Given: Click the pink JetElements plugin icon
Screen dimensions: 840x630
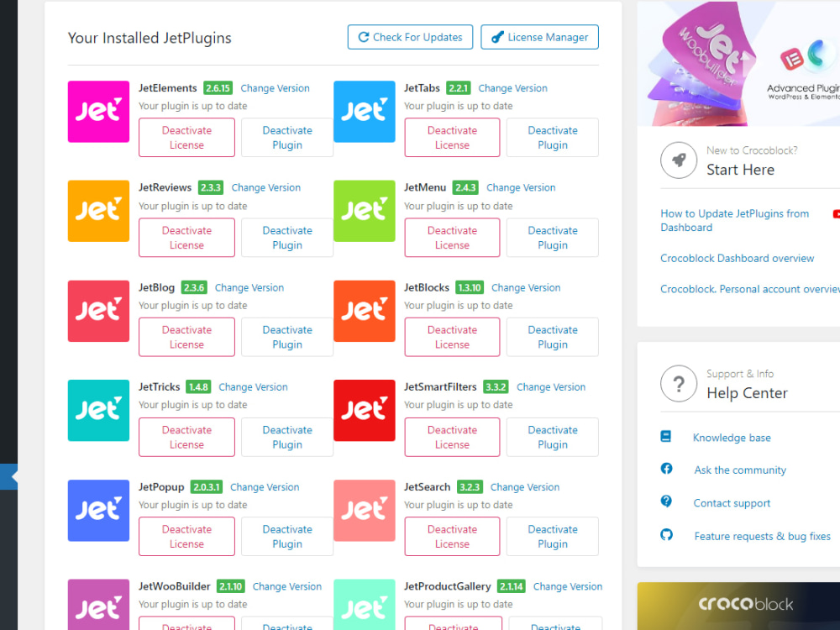Looking at the screenshot, I should (x=98, y=111).
